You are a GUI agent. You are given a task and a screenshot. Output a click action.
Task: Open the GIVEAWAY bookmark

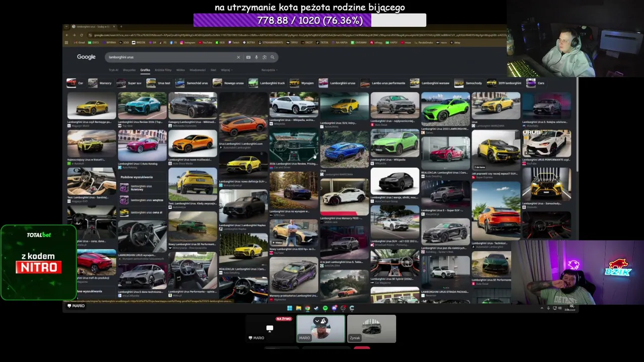(359, 43)
